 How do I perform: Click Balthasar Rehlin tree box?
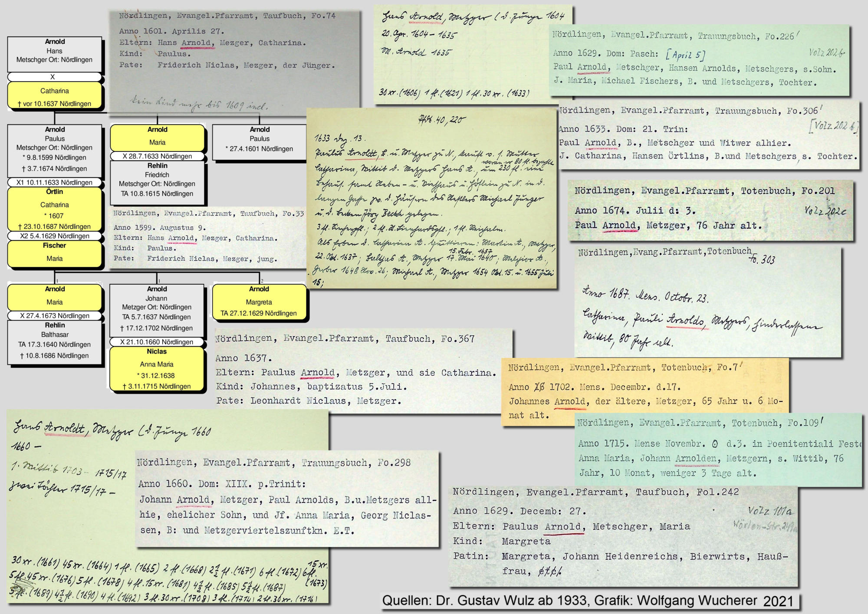click(55, 342)
